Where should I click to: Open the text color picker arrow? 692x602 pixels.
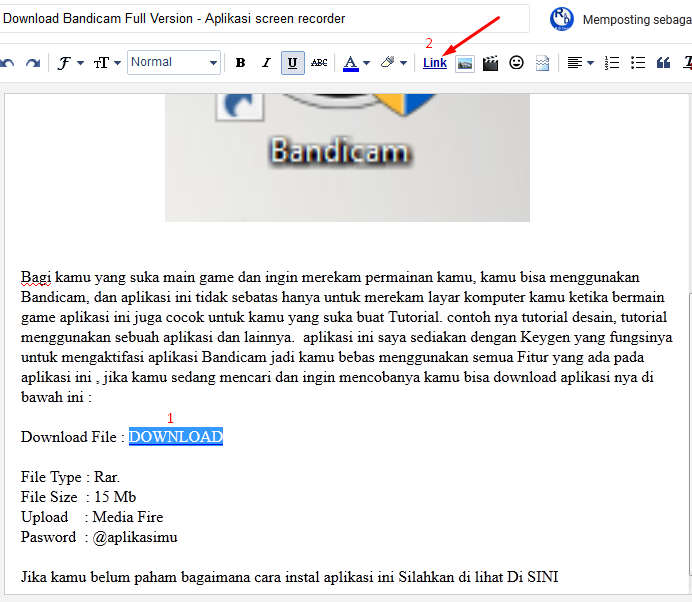366,63
